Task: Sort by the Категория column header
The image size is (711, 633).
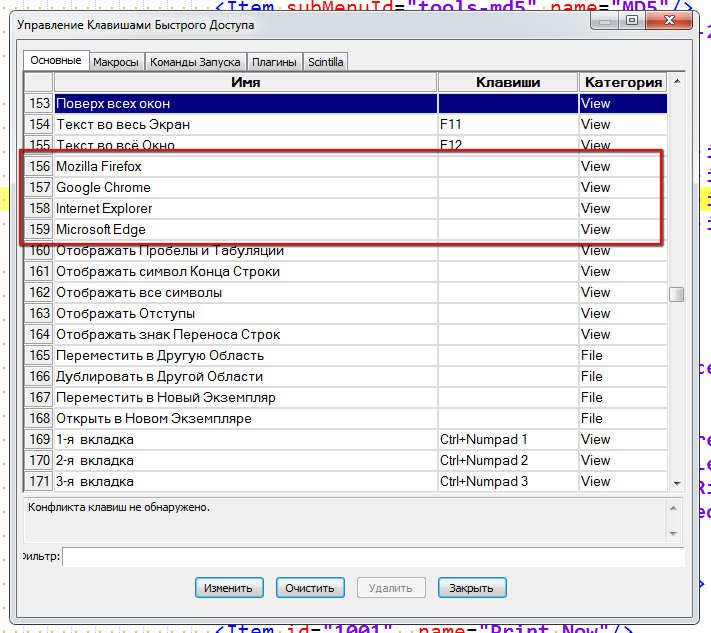Action: [623, 82]
